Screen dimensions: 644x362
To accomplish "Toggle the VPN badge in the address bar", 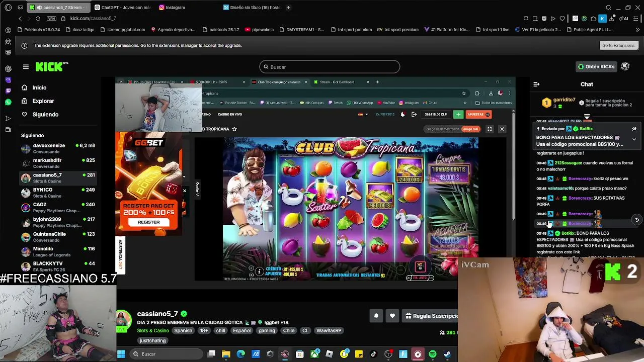I will [51, 19].
